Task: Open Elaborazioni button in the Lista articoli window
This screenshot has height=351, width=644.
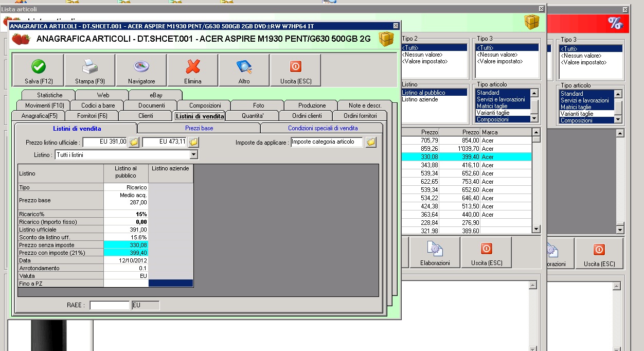Action: click(x=435, y=253)
